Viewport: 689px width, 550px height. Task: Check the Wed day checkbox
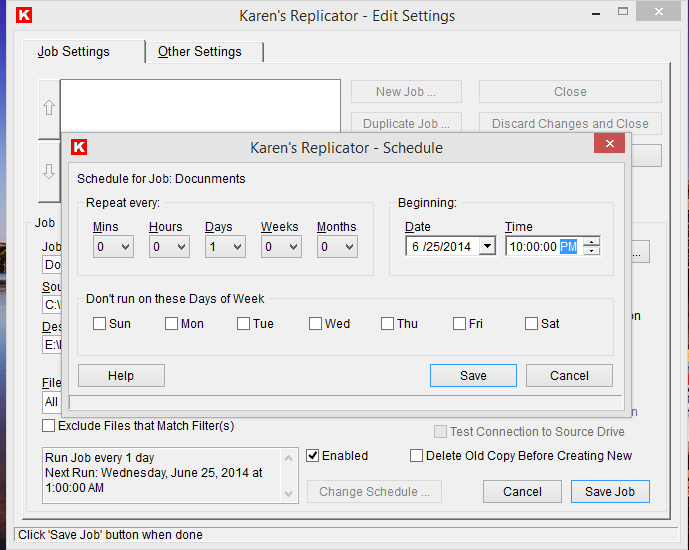(x=315, y=324)
